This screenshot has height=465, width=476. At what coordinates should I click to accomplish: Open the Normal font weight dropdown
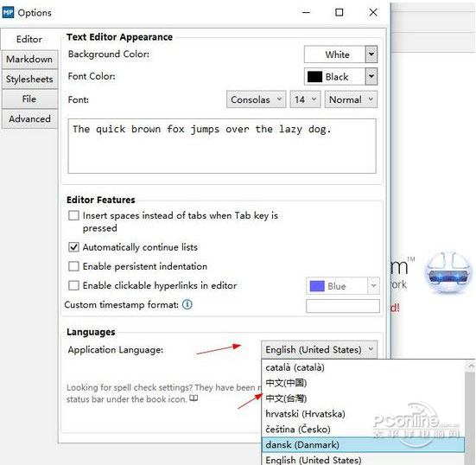pos(351,99)
